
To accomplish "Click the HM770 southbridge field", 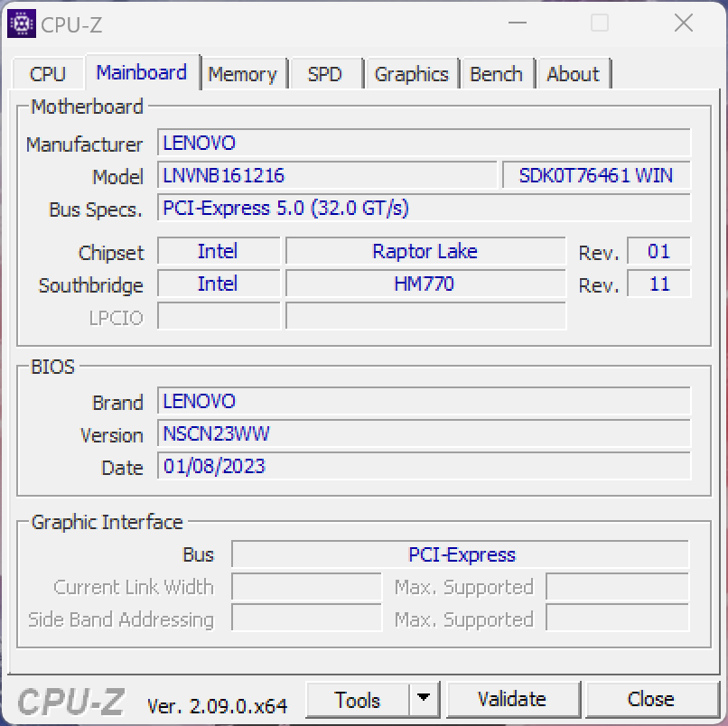I will click(x=425, y=284).
